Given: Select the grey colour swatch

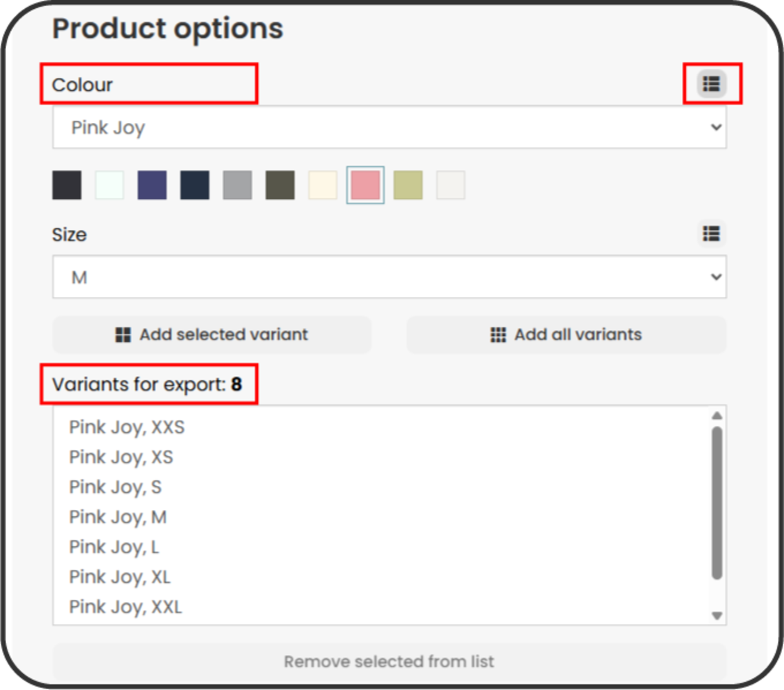Looking at the screenshot, I should coord(237,186).
